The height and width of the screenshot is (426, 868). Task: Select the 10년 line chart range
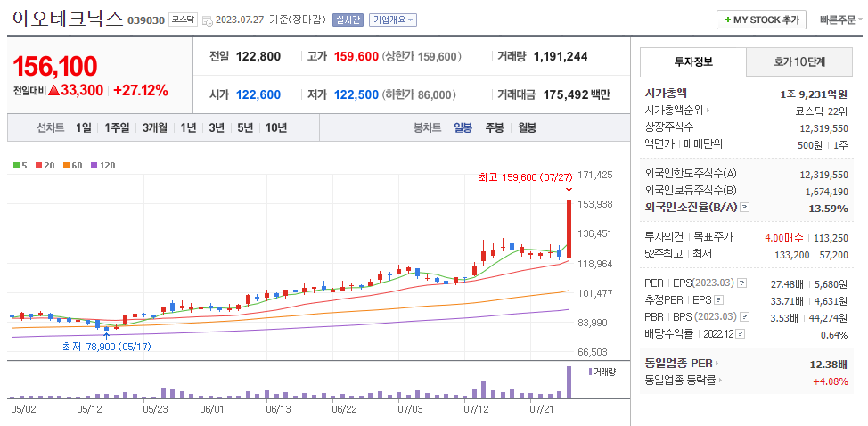pyautogui.click(x=276, y=127)
